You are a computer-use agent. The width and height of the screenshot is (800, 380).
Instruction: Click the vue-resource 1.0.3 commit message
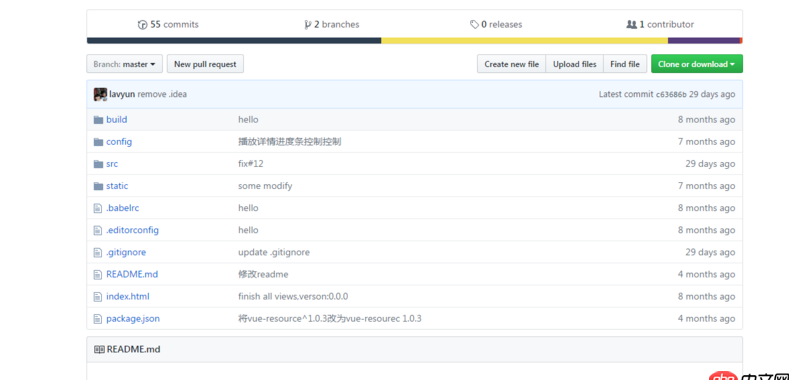tap(330, 319)
